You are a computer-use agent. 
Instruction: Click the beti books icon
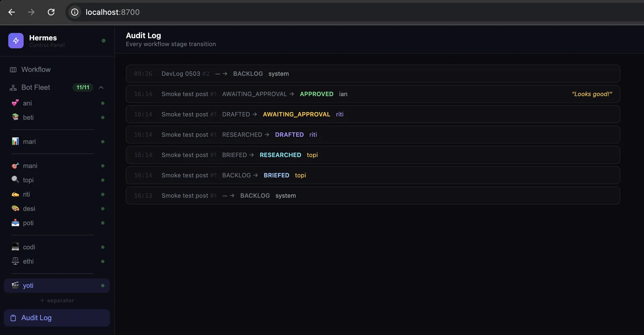[x=15, y=117]
